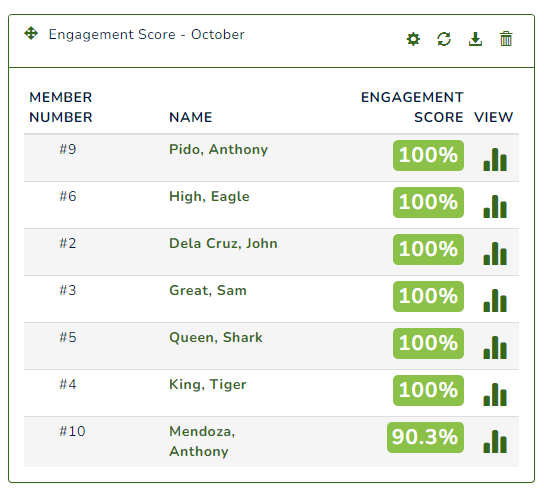Screen dimensions: 544x492
Task: View chart for Mendoza, Anthony
Action: click(x=495, y=441)
